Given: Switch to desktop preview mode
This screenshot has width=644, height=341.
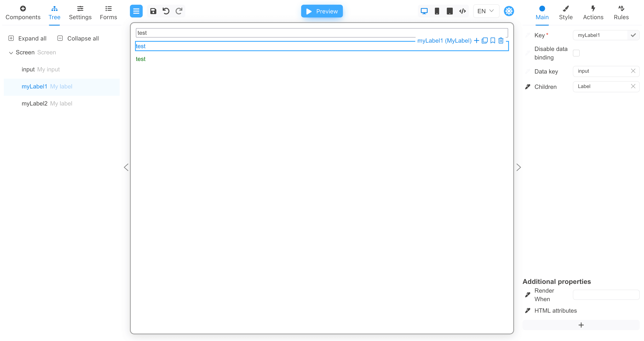Looking at the screenshot, I should point(424,11).
